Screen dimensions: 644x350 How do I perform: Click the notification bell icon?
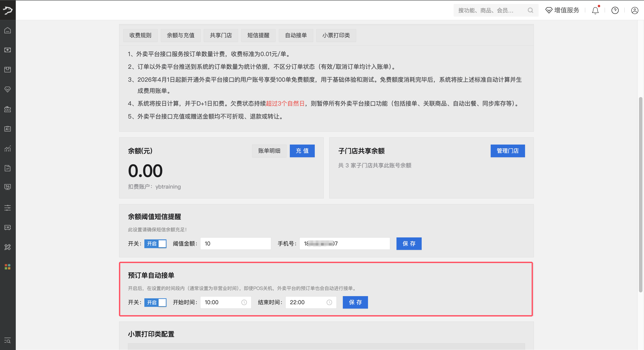pyautogui.click(x=595, y=10)
